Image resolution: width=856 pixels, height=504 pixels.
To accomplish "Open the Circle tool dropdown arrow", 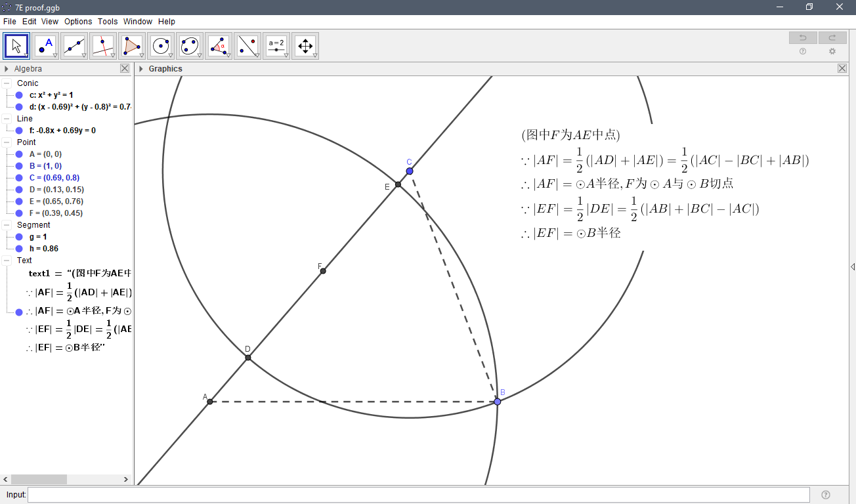I will pos(169,54).
